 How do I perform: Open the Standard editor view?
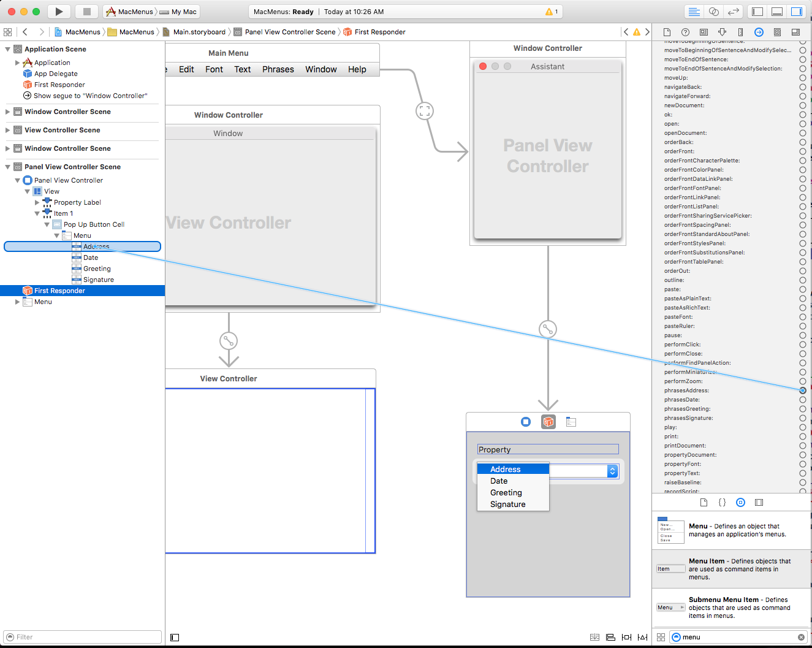click(694, 12)
